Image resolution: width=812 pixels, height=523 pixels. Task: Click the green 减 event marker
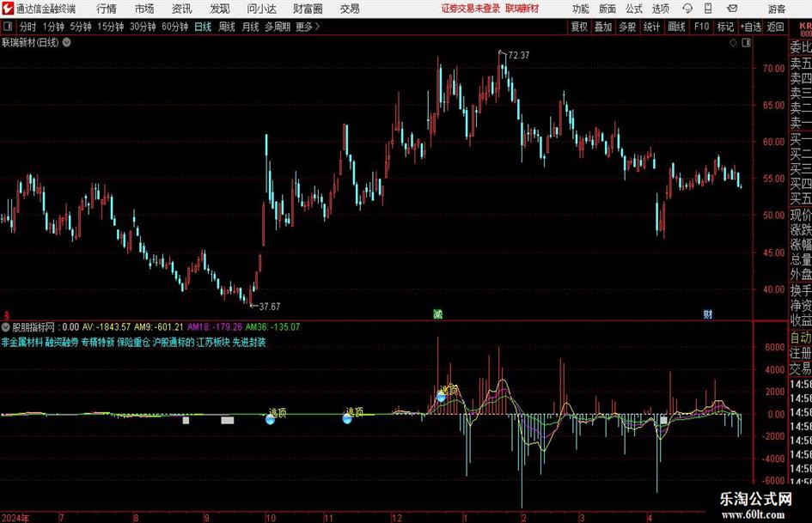click(437, 313)
